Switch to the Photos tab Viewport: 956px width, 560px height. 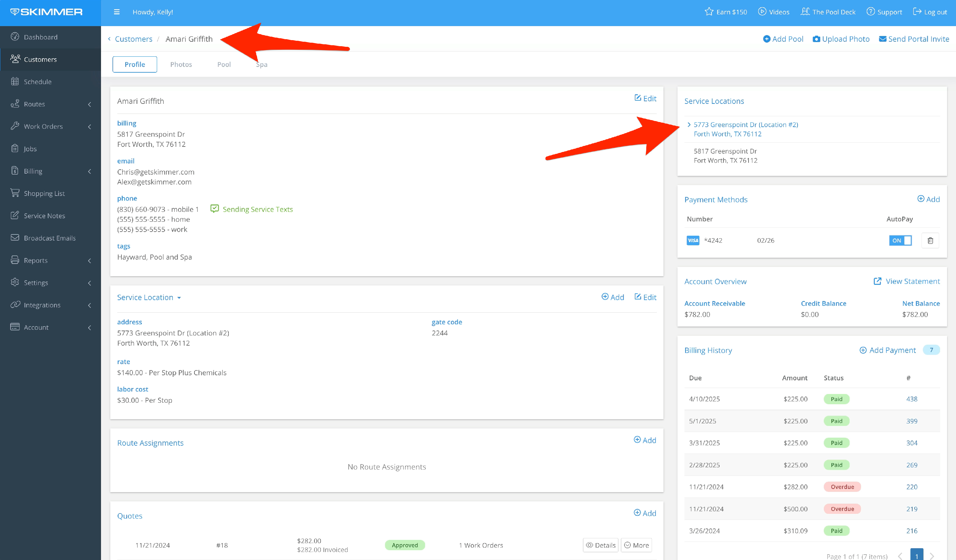coord(181,64)
